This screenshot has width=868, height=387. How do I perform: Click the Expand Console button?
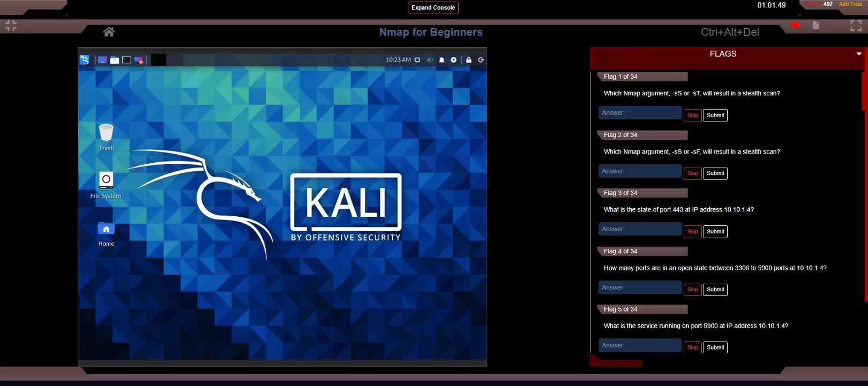pos(433,7)
